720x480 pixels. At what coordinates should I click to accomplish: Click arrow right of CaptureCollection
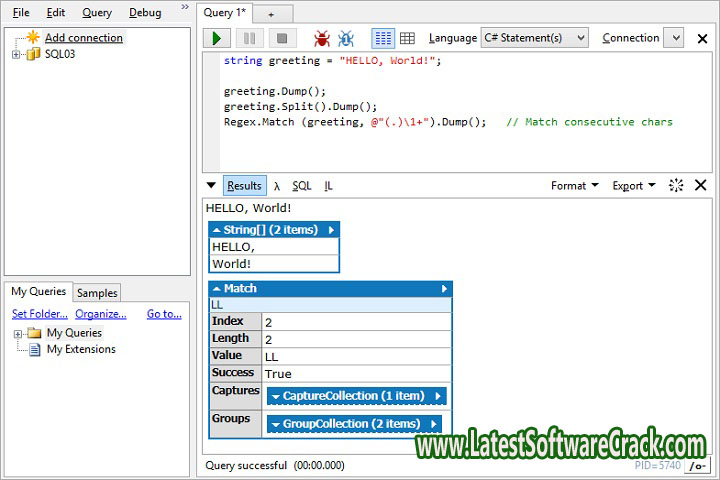[438, 396]
